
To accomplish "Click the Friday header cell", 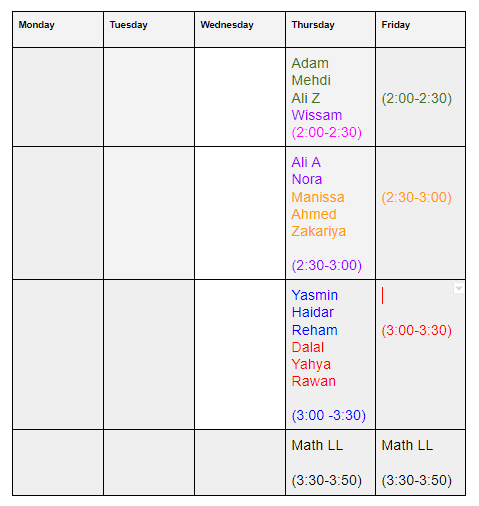I will [x=420, y=29].
